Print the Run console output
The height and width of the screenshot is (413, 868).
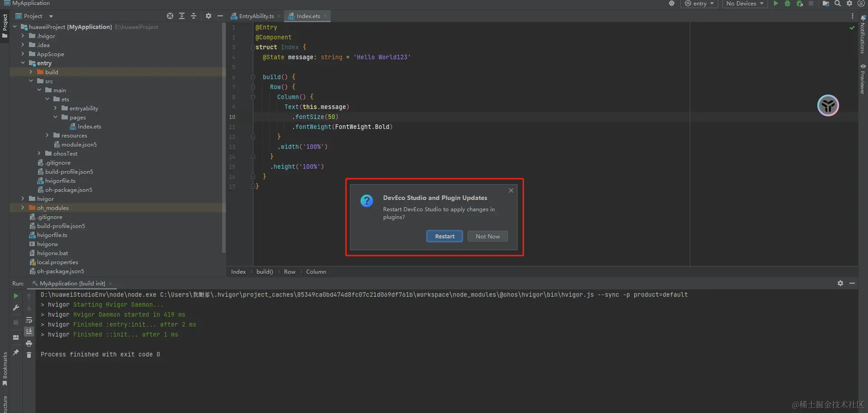[29, 344]
